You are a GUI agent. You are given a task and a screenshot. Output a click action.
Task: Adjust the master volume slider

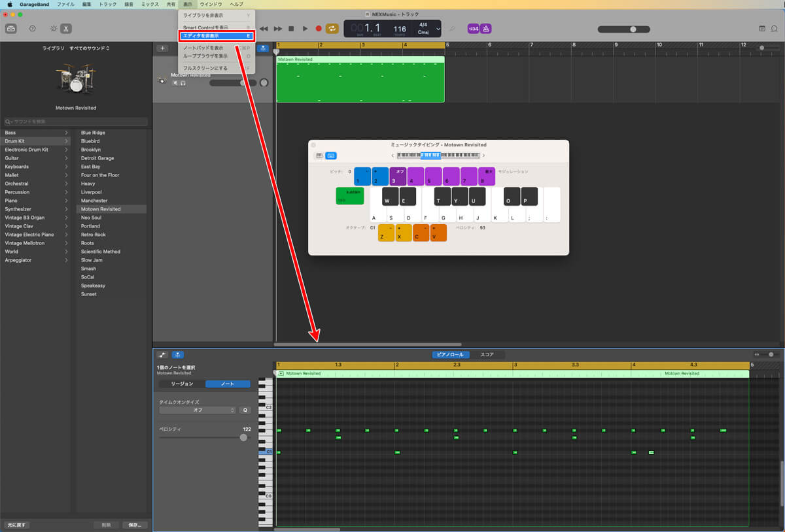tap(623, 29)
